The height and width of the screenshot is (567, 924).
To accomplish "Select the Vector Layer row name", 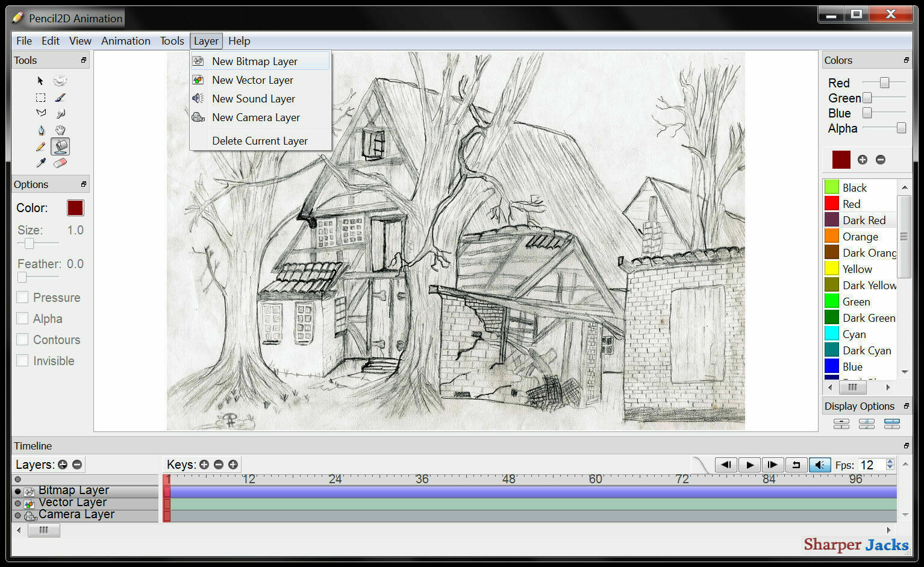I will 73,503.
